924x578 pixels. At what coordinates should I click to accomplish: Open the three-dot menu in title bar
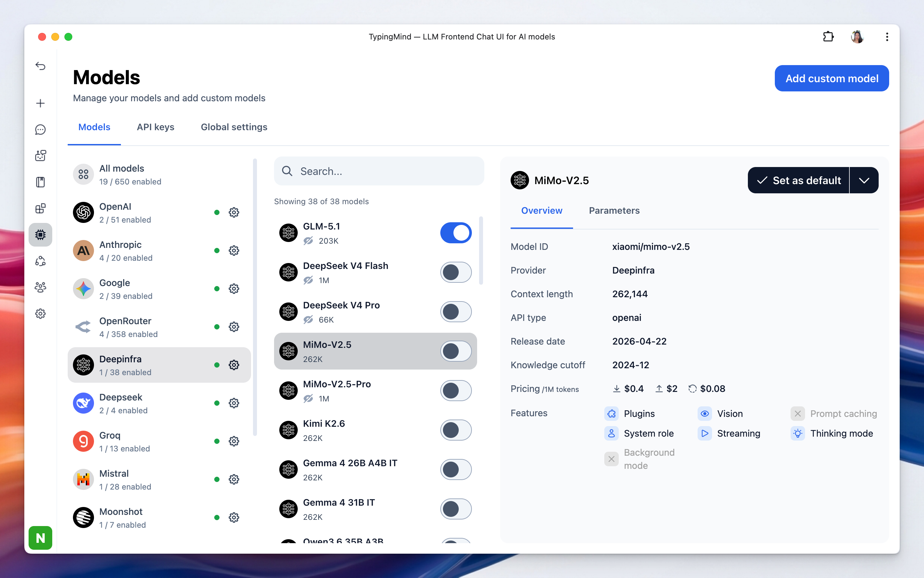tap(887, 37)
